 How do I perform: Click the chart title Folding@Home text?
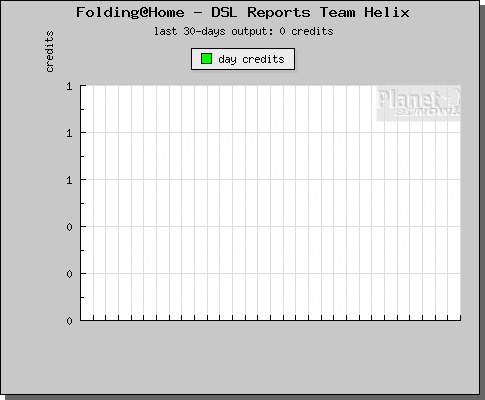(x=130, y=13)
